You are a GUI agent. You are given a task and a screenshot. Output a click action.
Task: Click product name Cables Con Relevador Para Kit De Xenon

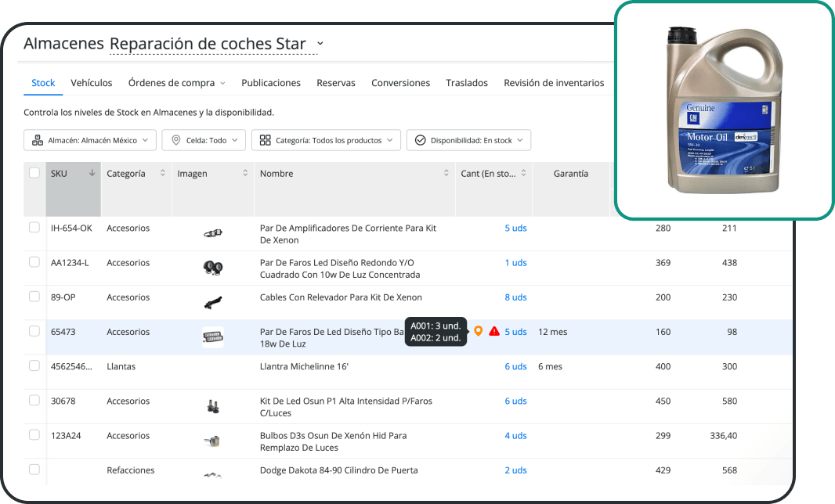(x=341, y=297)
